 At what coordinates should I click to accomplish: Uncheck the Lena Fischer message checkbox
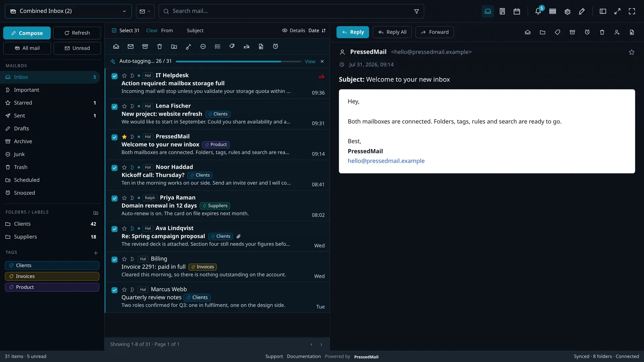pyautogui.click(x=114, y=107)
